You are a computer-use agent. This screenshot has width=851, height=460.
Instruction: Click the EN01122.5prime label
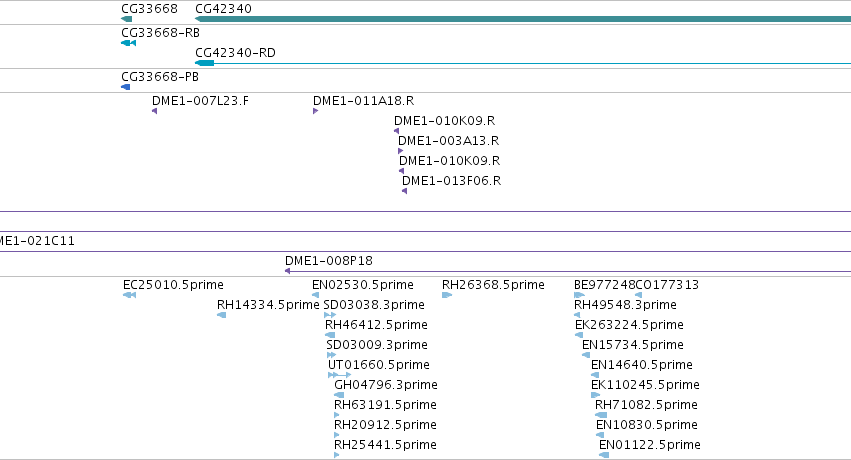point(650,445)
